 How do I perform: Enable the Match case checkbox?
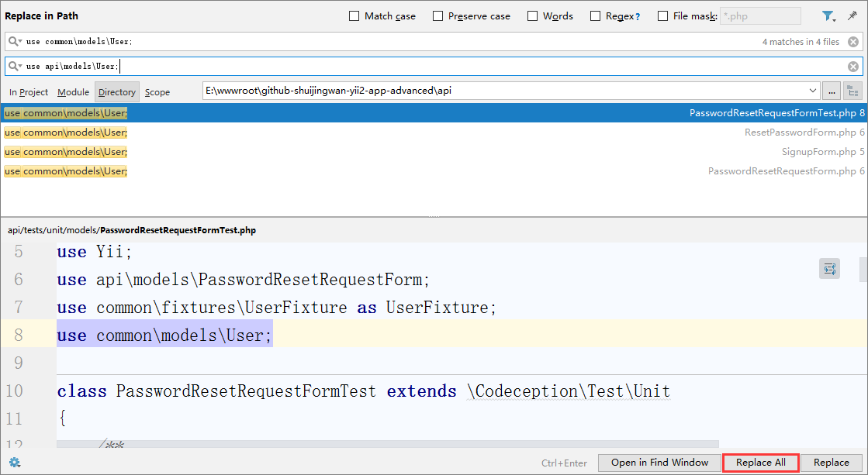click(354, 16)
